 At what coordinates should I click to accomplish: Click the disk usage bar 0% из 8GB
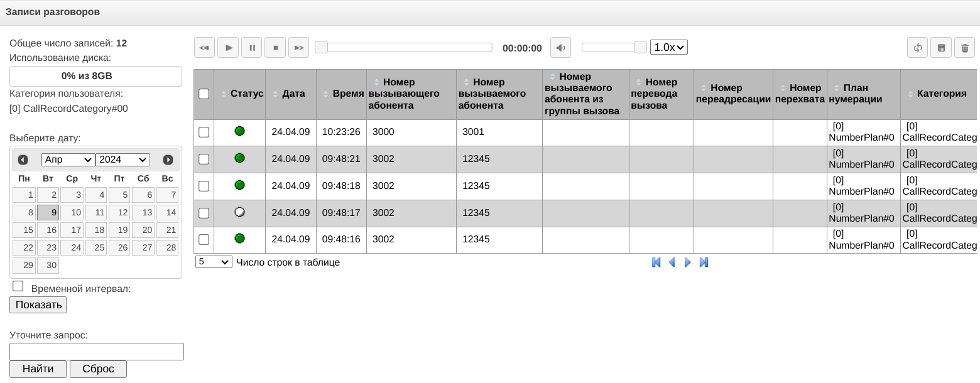(95, 76)
